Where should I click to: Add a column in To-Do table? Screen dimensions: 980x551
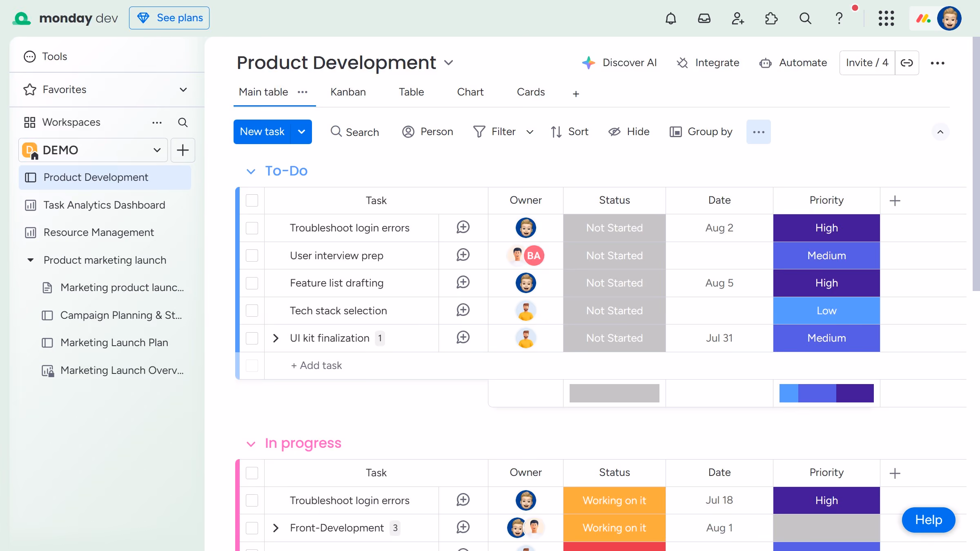point(895,201)
